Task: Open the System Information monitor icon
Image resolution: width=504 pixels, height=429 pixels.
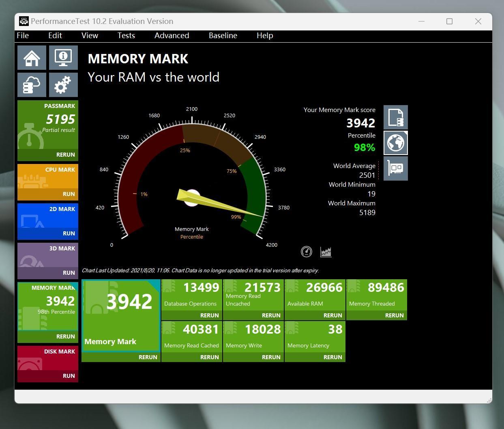Action: pos(63,58)
